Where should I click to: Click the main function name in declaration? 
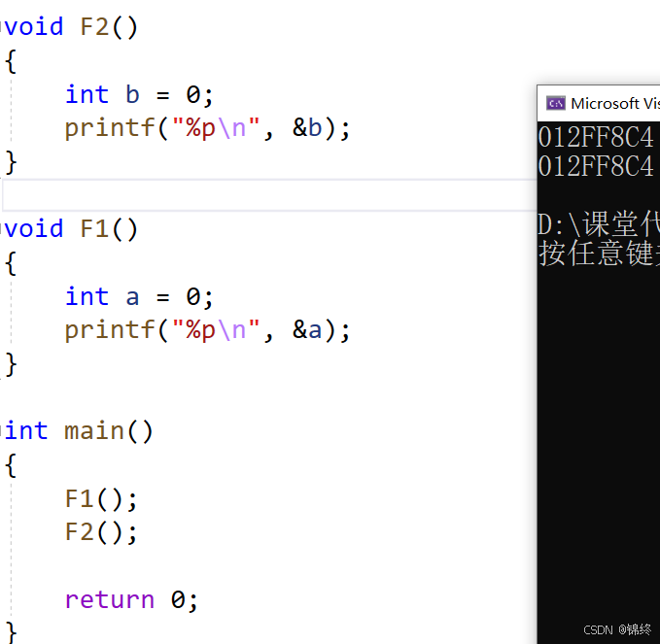[x=94, y=430]
